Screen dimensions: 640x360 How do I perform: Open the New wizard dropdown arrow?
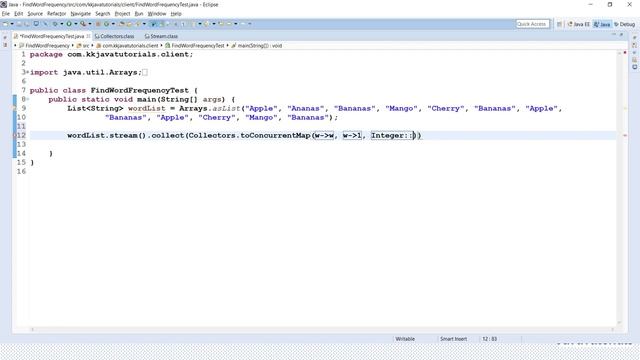point(12,24)
